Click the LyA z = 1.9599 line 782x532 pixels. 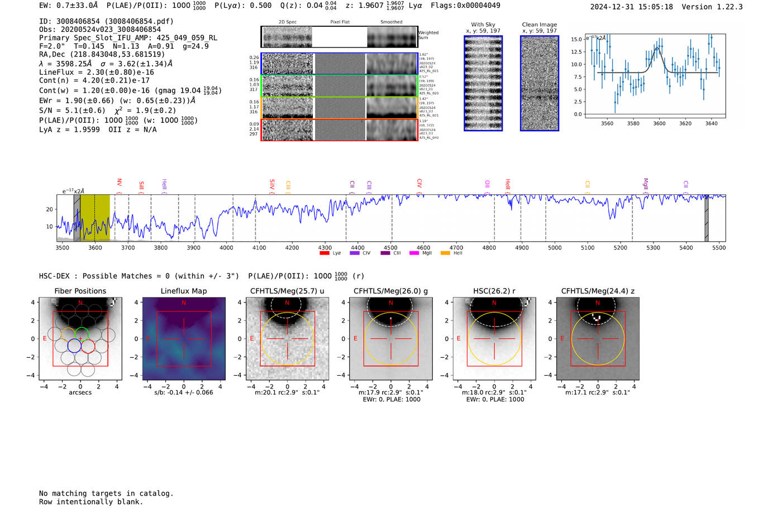click(98, 130)
